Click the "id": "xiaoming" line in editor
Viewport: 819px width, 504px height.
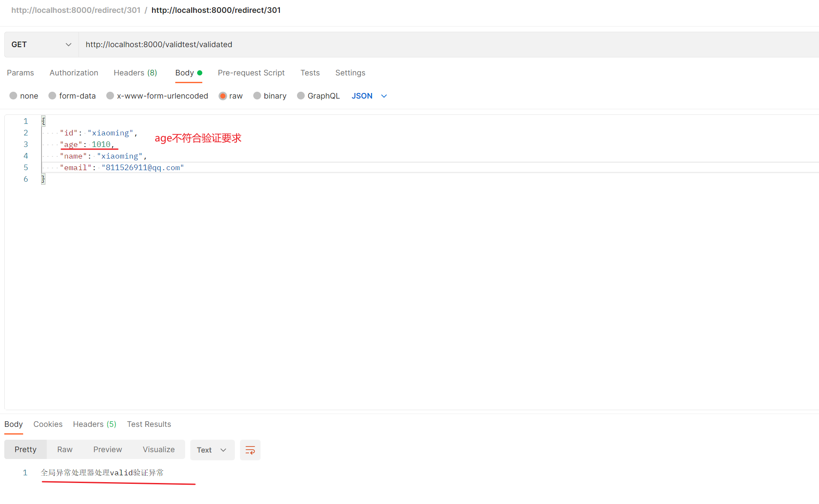tap(99, 133)
